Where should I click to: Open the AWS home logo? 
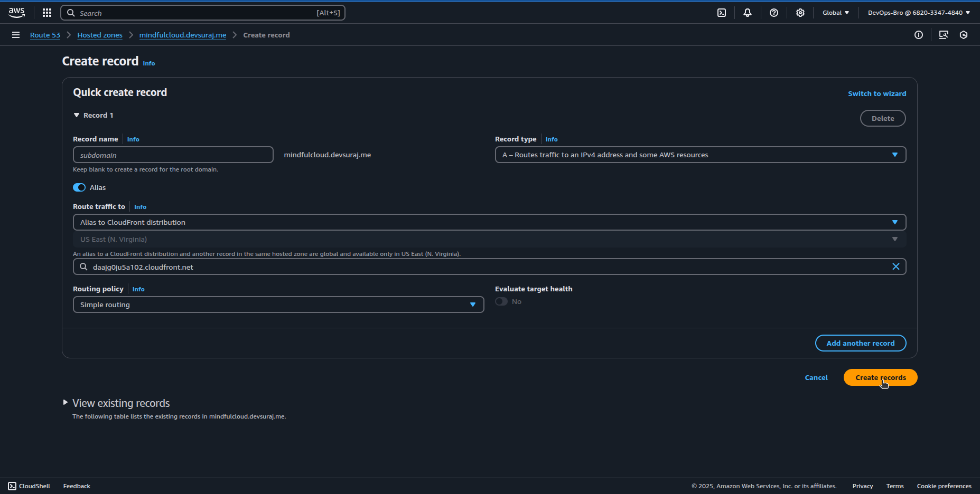tap(16, 13)
